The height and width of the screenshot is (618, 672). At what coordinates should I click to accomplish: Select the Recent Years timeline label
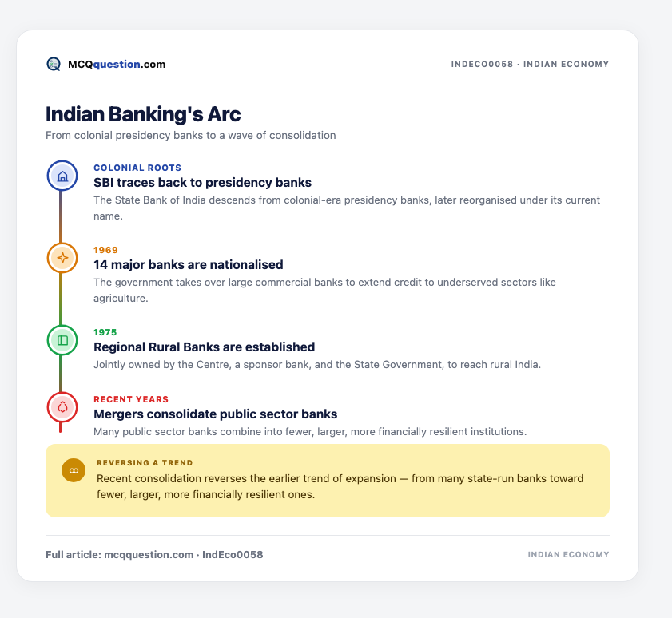(x=131, y=399)
